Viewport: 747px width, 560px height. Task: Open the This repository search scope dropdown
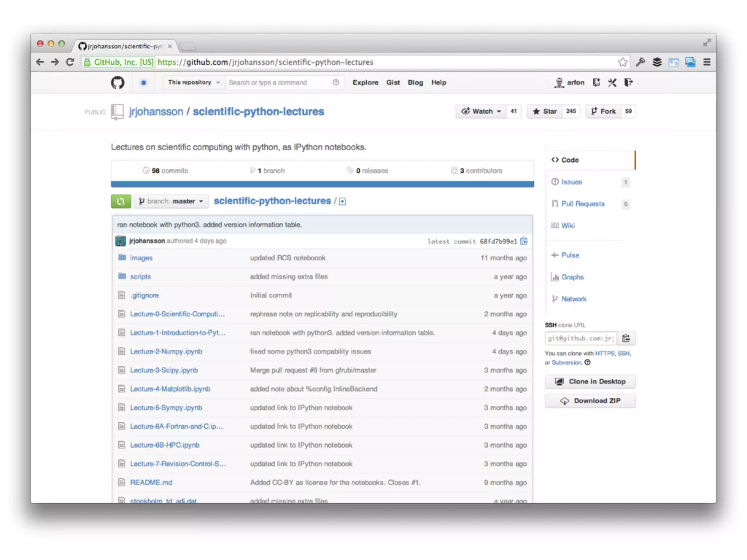(x=193, y=82)
